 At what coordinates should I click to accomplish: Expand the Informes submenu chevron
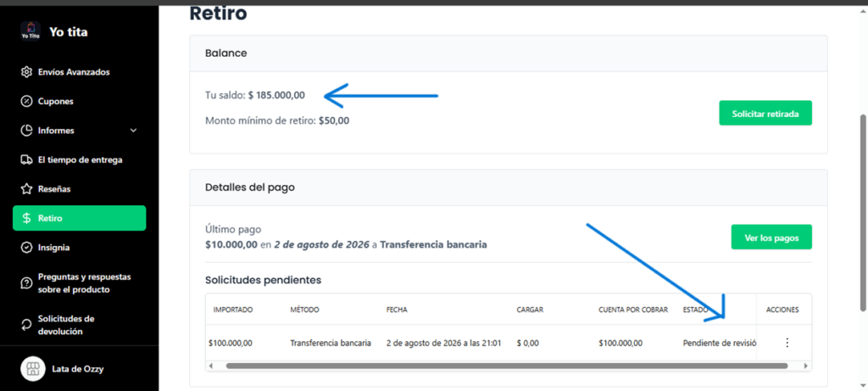click(x=133, y=131)
